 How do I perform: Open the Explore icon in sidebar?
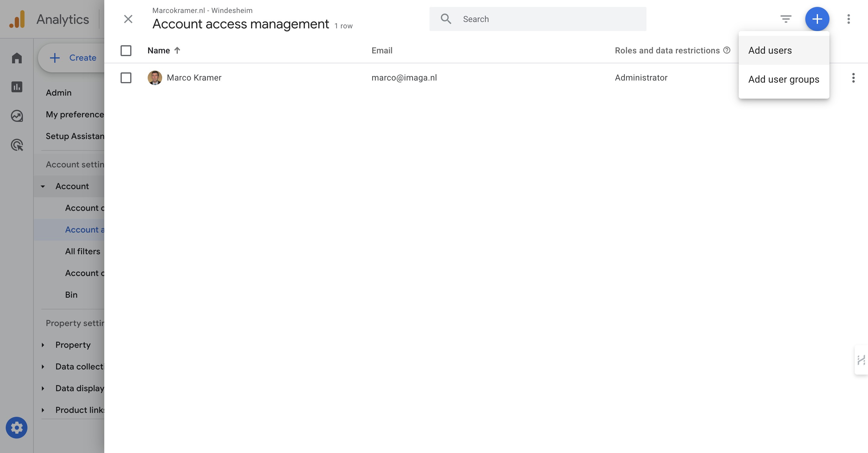pyautogui.click(x=17, y=116)
